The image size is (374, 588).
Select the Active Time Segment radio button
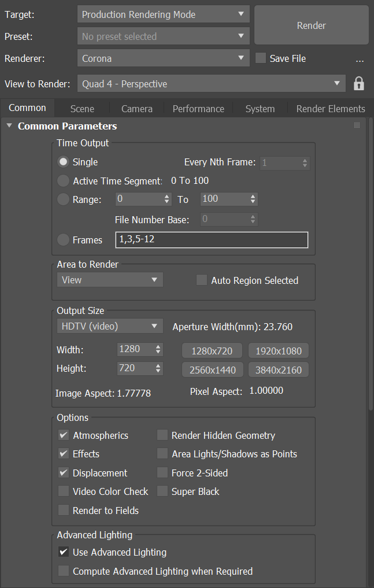coord(64,181)
